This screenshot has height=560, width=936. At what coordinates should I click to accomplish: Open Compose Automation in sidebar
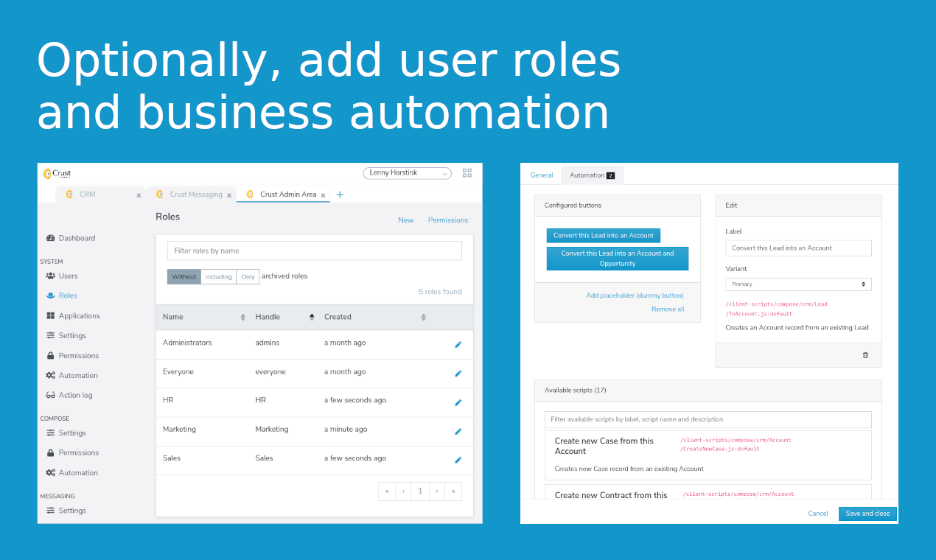[71, 473]
